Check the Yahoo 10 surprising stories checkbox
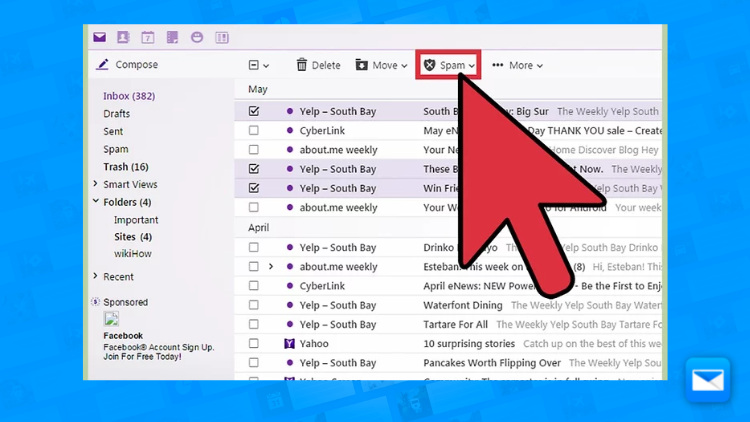Viewport: 750px width, 422px height. (x=254, y=343)
